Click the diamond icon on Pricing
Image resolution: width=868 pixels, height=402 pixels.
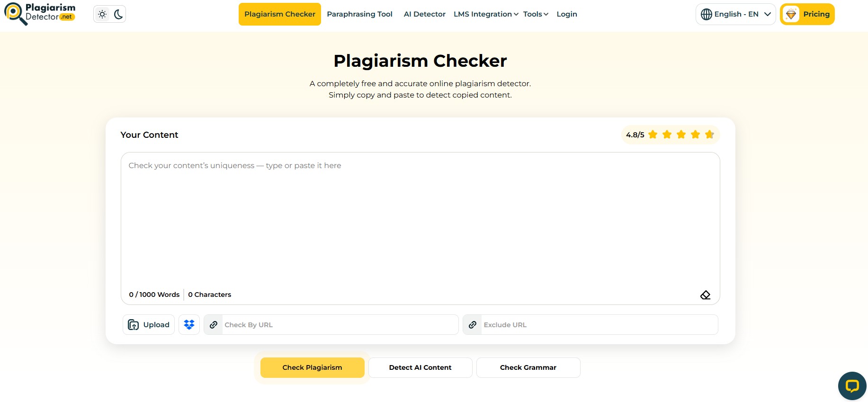(x=791, y=14)
